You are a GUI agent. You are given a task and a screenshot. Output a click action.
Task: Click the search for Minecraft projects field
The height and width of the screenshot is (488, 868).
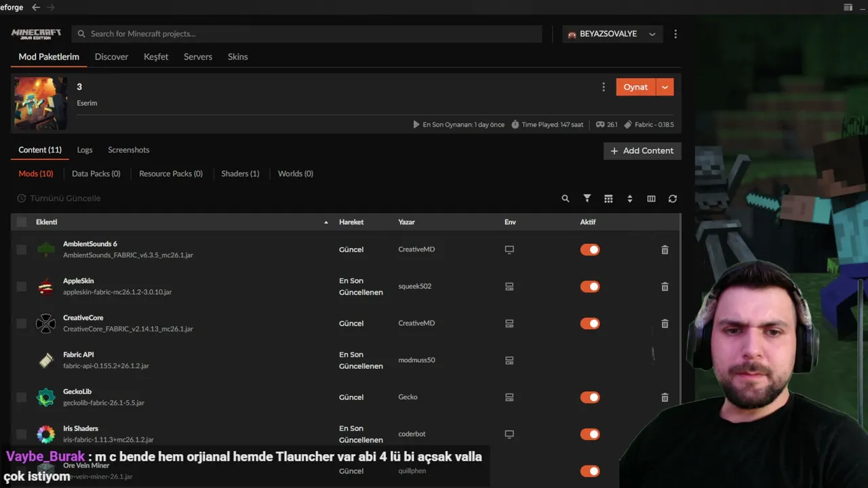click(x=307, y=34)
